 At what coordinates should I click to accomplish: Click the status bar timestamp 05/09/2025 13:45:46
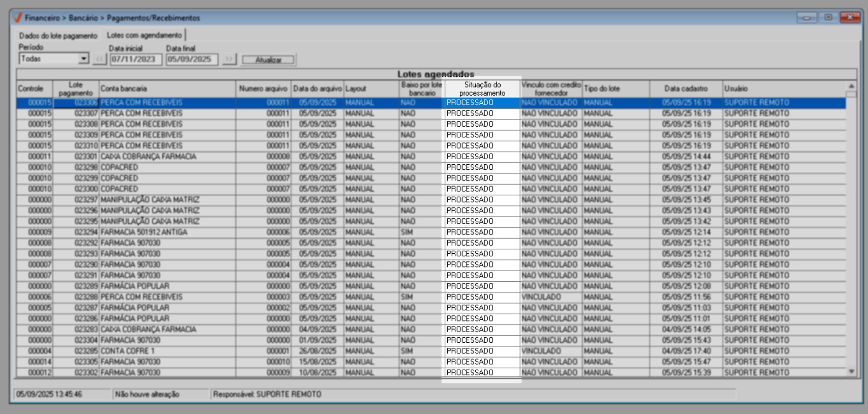click(49, 394)
